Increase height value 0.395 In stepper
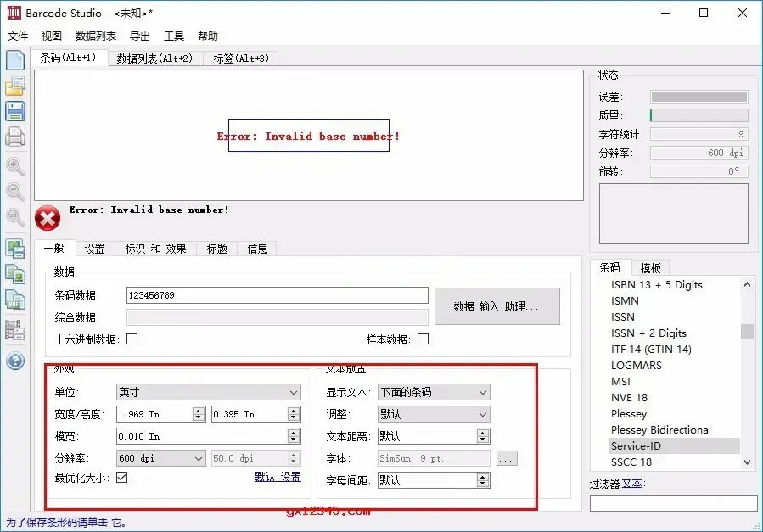The image size is (763, 532). [294, 411]
